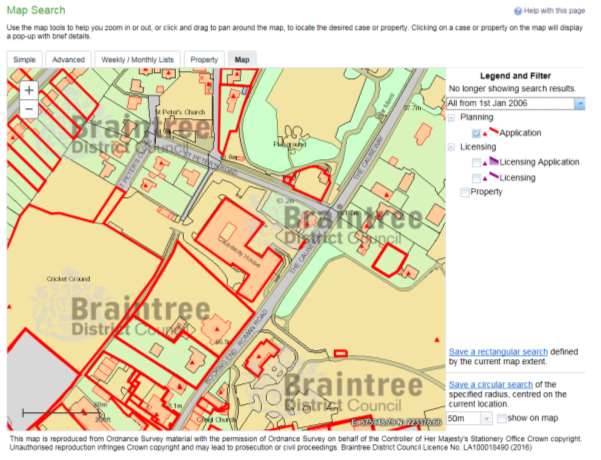
Task: Select the Map tab
Action: (242, 59)
